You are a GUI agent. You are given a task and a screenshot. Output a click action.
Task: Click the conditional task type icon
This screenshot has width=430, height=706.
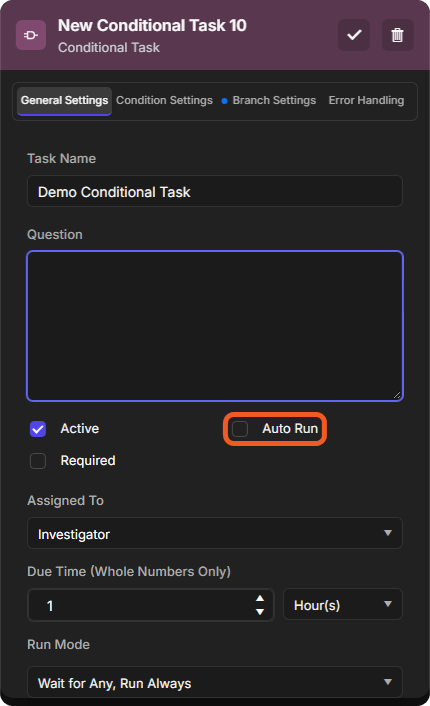click(x=31, y=35)
